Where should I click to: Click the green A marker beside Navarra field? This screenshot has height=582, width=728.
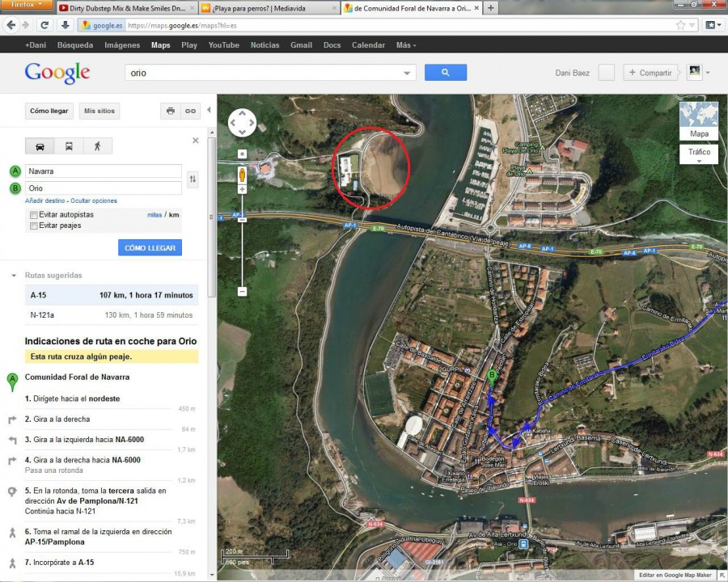pyautogui.click(x=15, y=171)
